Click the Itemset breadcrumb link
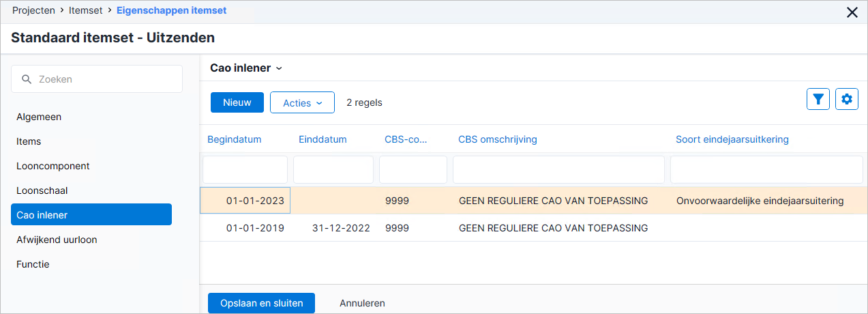 point(85,11)
